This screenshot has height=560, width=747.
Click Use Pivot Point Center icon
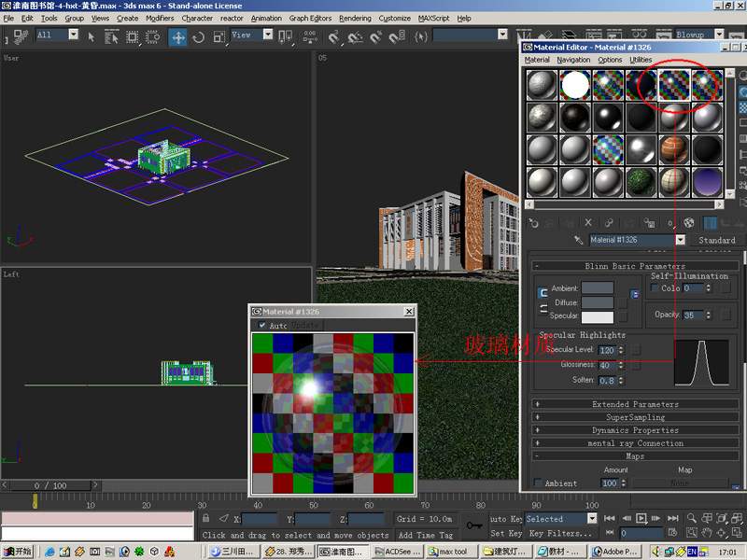click(x=285, y=36)
